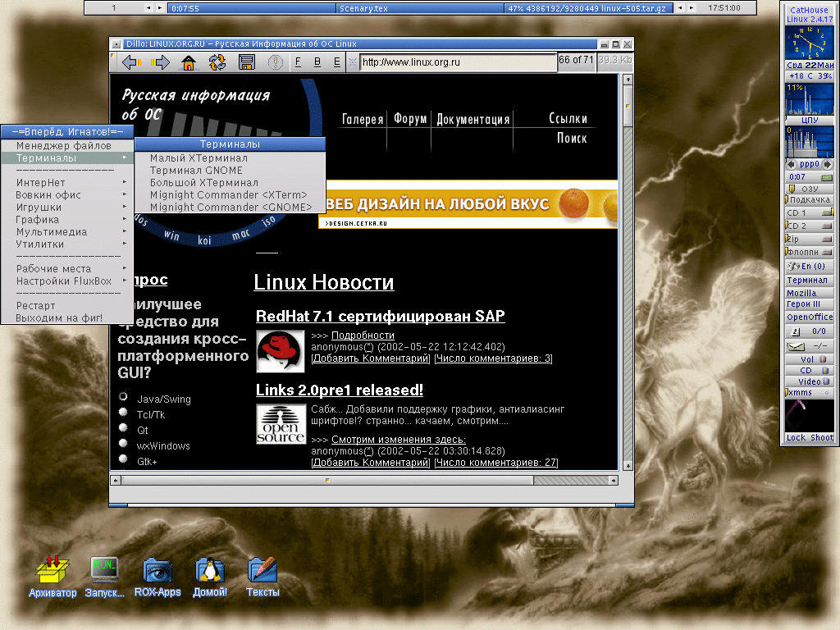
Task: Choose Малый XТерминал in submenu
Action: 230,158
